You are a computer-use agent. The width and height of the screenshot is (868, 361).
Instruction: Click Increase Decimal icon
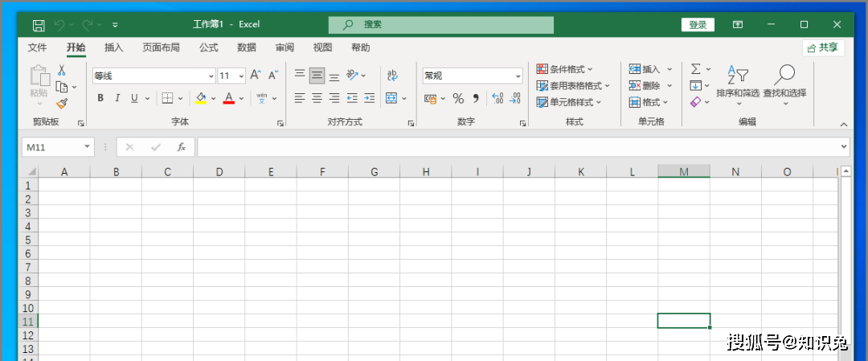click(497, 99)
